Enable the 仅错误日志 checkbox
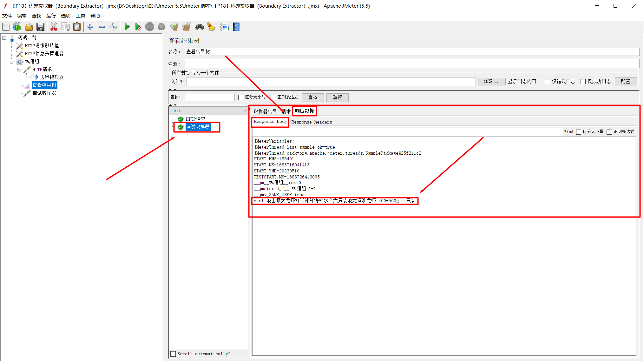The height and width of the screenshot is (362, 644). point(547,82)
